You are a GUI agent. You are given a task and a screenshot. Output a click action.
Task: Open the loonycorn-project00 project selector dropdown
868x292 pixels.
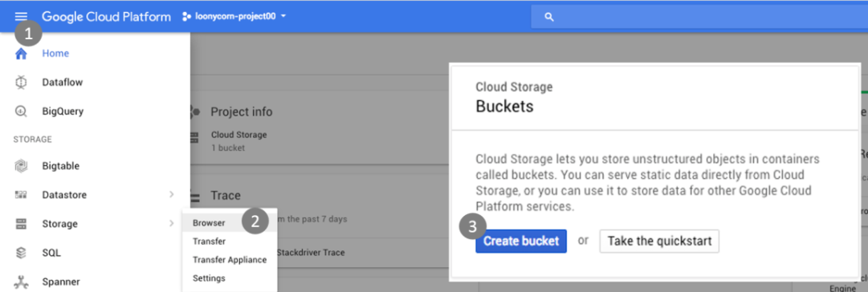234,17
